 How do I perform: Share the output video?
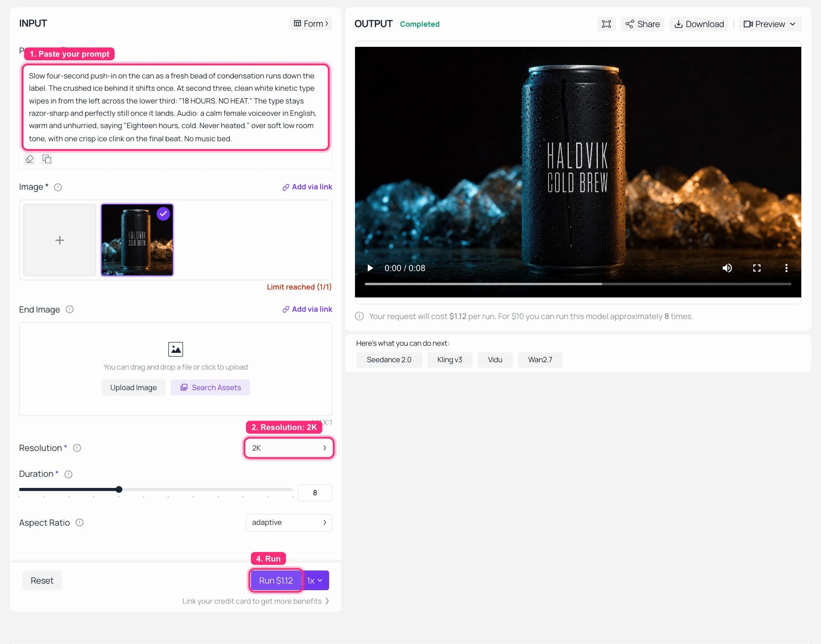(x=642, y=24)
